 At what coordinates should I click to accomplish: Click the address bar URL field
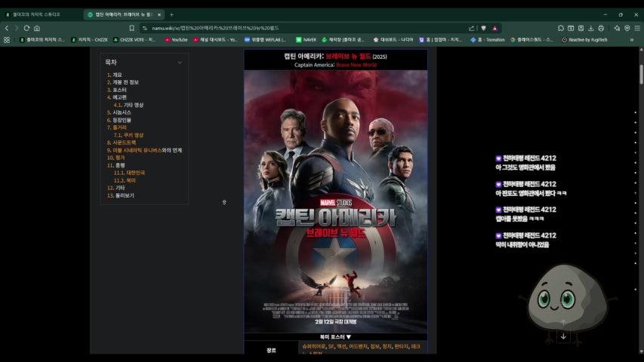pyautogui.click(x=308, y=29)
